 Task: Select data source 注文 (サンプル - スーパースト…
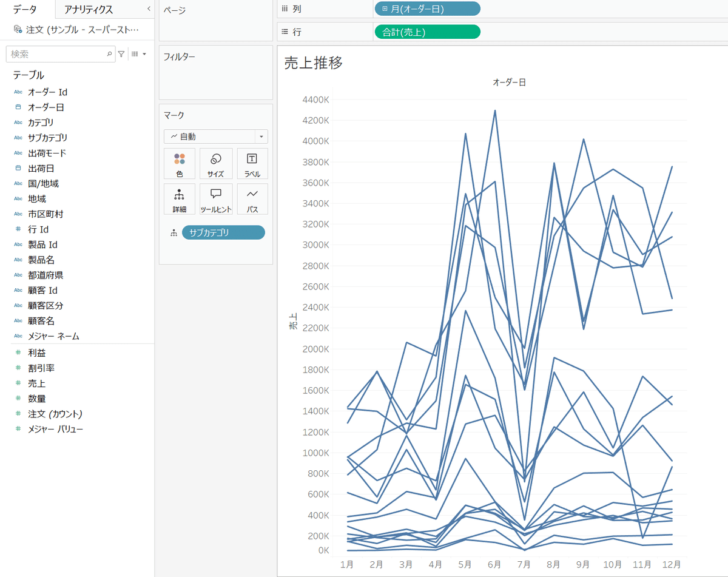pyautogui.click(x=83, y=29)
